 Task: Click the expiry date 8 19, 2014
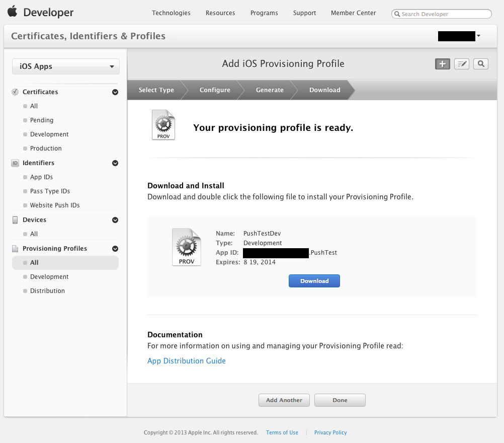coord(260,262)
